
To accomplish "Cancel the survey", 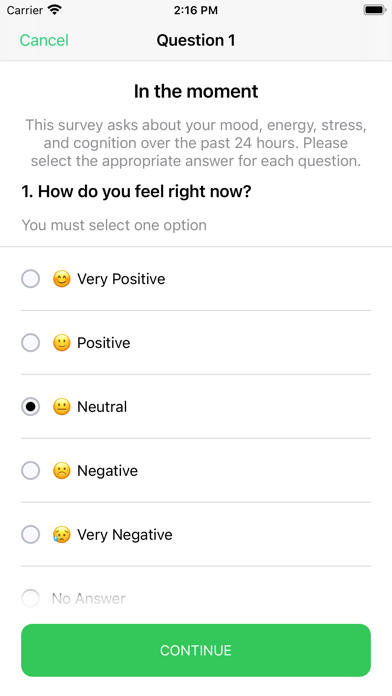I will [44, 40].
